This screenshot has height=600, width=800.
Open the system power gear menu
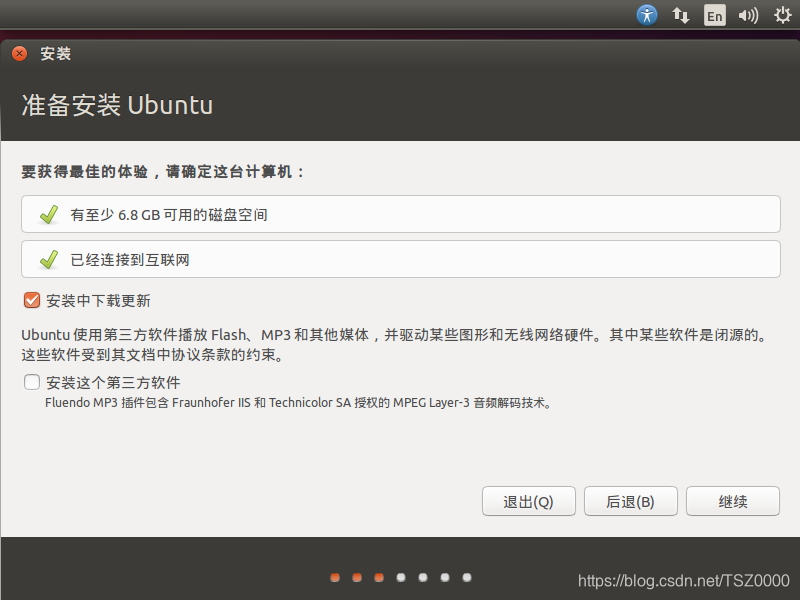coord(782,15)
